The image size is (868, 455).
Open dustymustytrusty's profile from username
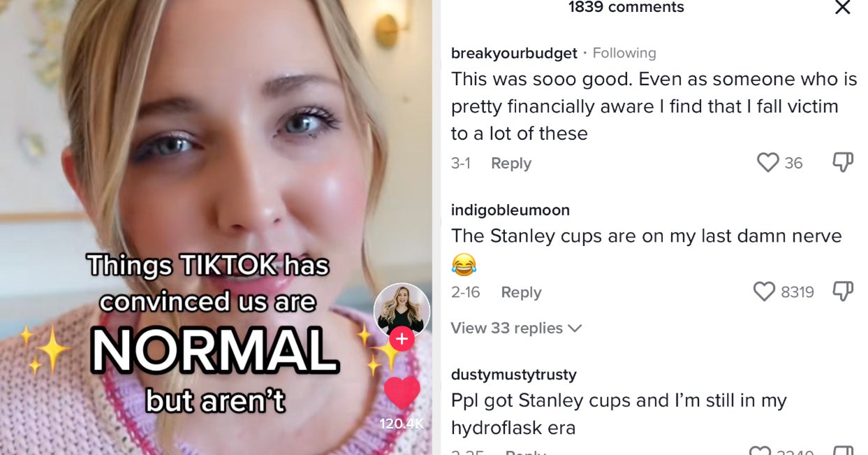514,375
